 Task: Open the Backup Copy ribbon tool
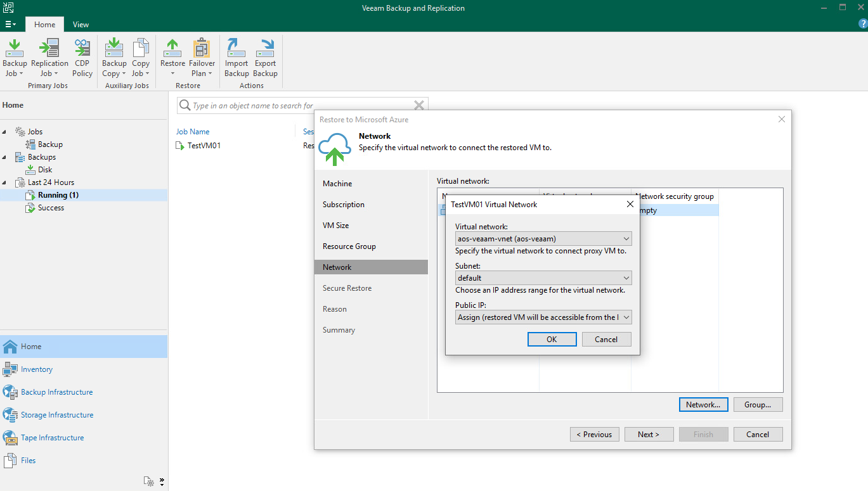pyautogui.click(x=114, y=58)
